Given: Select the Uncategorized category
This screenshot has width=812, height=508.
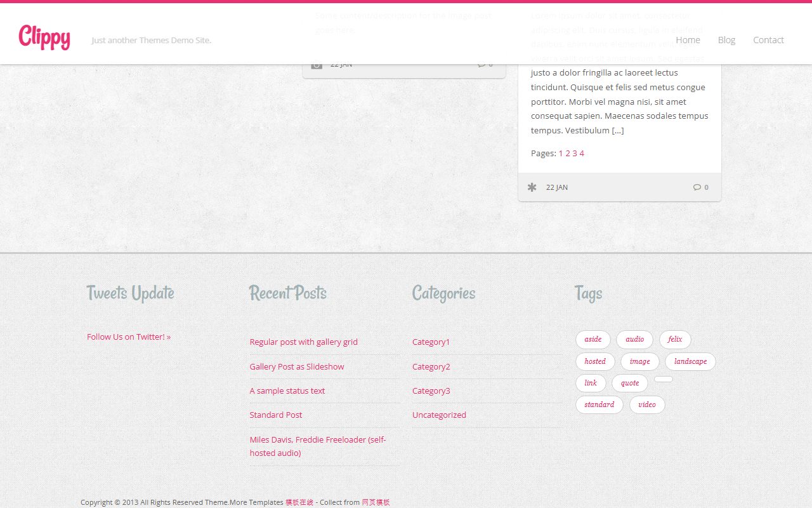Looking at the screenshot, I should click(439, 415).
